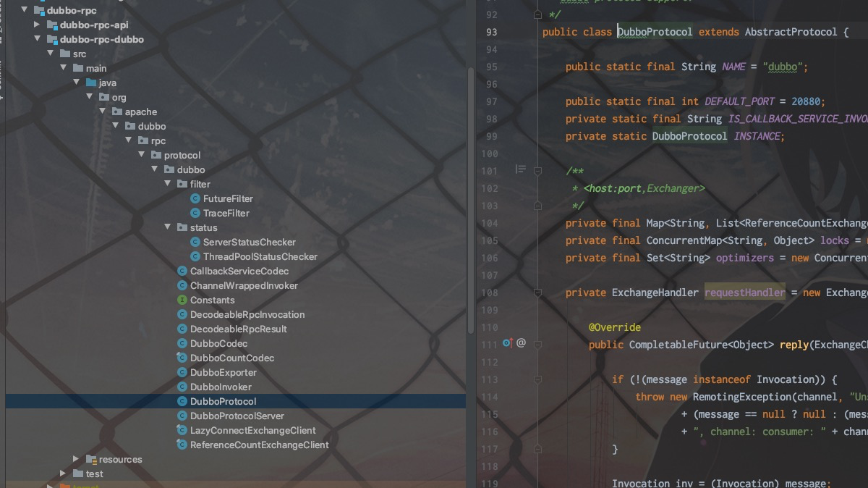Fold the requestHandler block on line 108
The width and height of the screenshot is (868, 488).
tap(537, 293)
